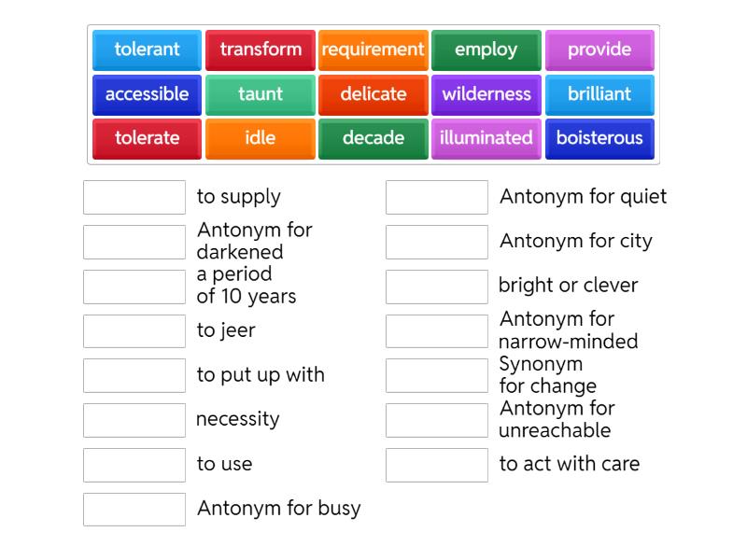This screenshot has height=560, width=747.
Task: Choose the orange 'idle' tile
Action: point(261,138)
